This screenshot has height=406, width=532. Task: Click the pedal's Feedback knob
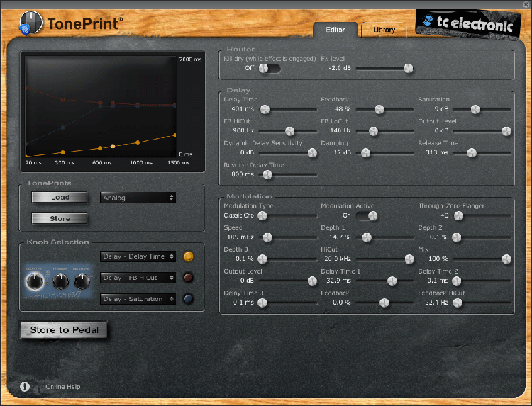coord(60,281)
